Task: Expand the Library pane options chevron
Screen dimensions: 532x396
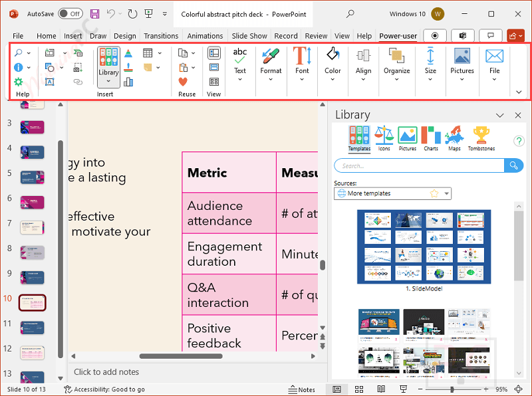Action: pos(500,116)
